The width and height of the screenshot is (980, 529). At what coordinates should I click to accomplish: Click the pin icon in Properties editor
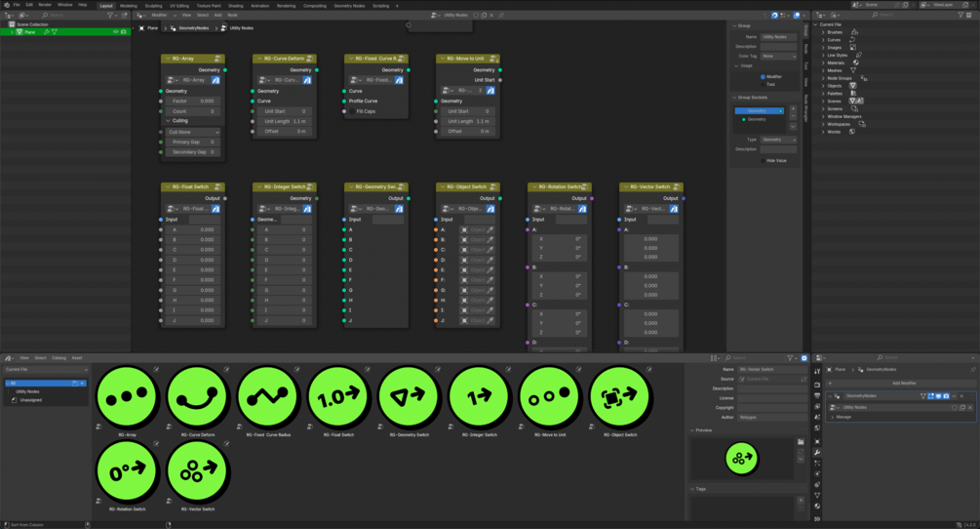[x=972, y=370]
